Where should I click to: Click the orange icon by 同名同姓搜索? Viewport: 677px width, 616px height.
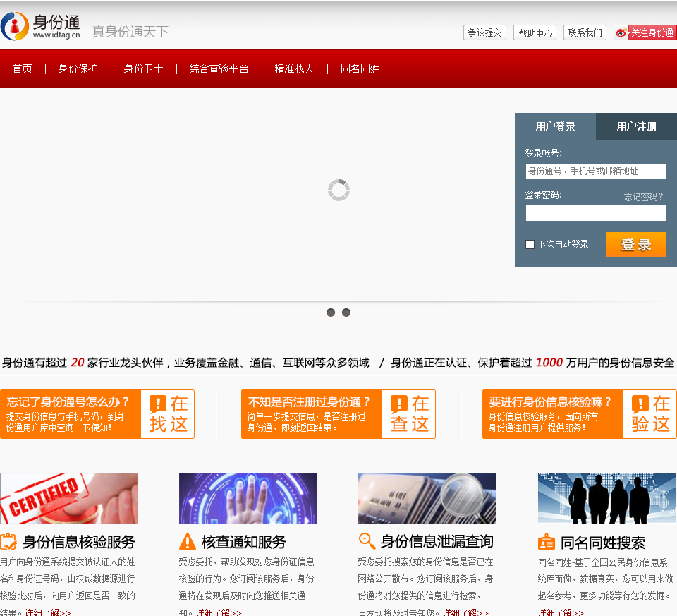click(x=546, y=542)
